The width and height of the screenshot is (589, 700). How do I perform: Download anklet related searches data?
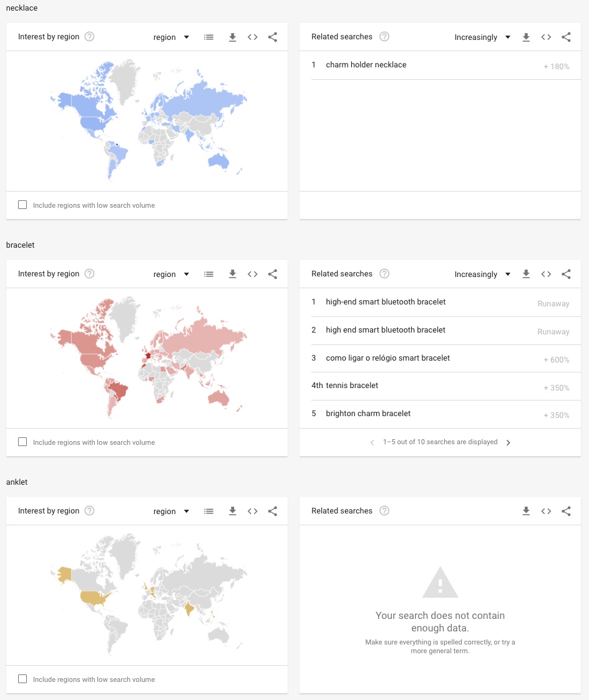pyautogui.click(x=526, y=512)
